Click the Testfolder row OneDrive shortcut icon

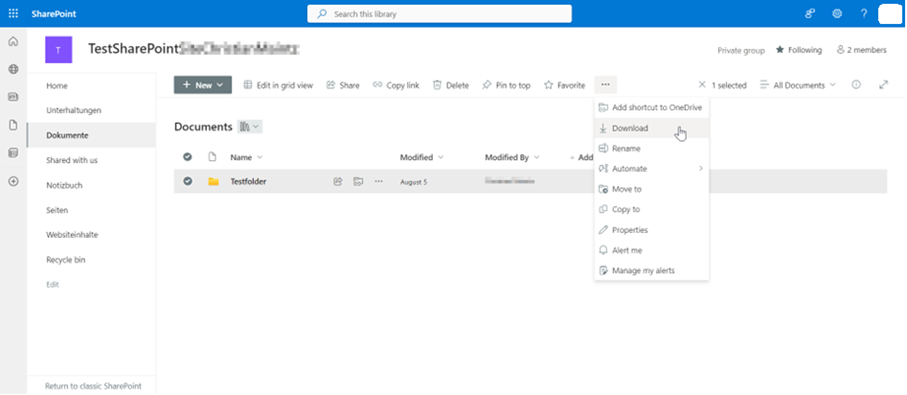point(358,182)
